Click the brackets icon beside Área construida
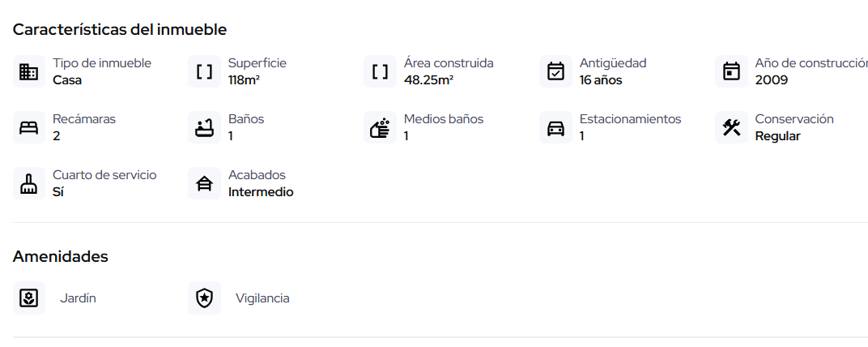This screenshot has height=347, width=868. (381, 71)
